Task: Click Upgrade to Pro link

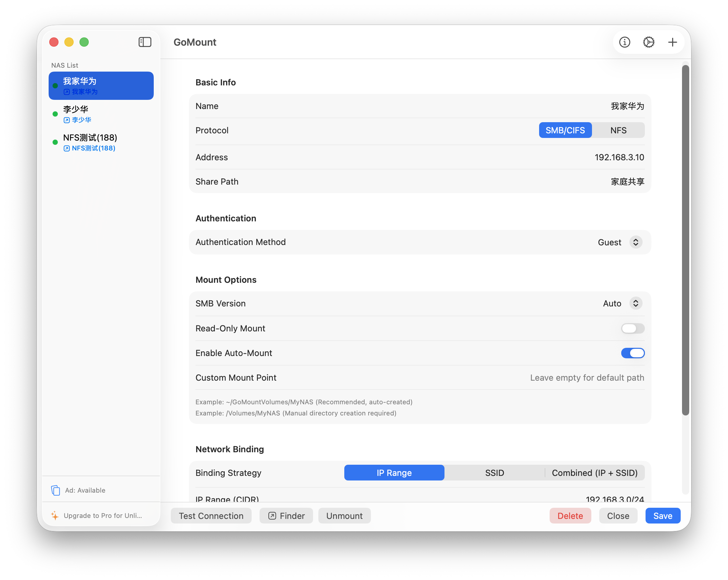Action: pyautogui.click(x=102, y=516)
